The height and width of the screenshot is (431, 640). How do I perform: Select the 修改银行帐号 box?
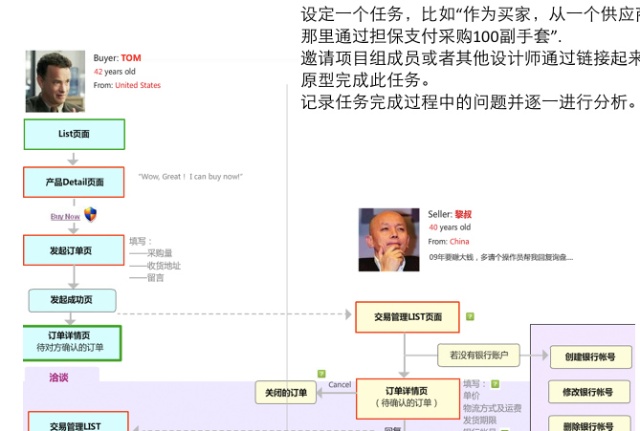[589, 392]
